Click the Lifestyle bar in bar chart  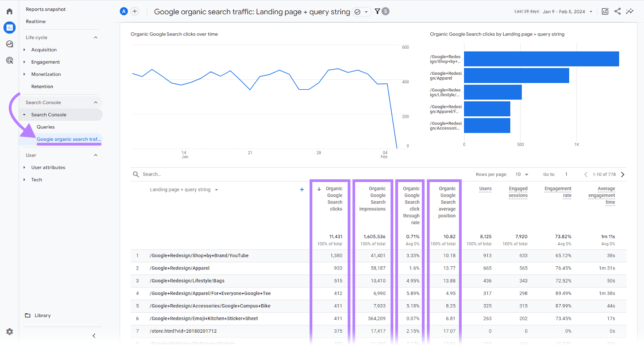point(493,92)
